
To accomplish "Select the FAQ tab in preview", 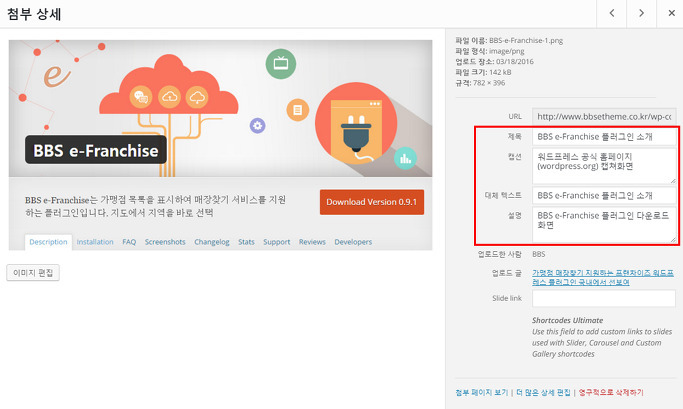I will pyautogui.click(x=129, y=242).
